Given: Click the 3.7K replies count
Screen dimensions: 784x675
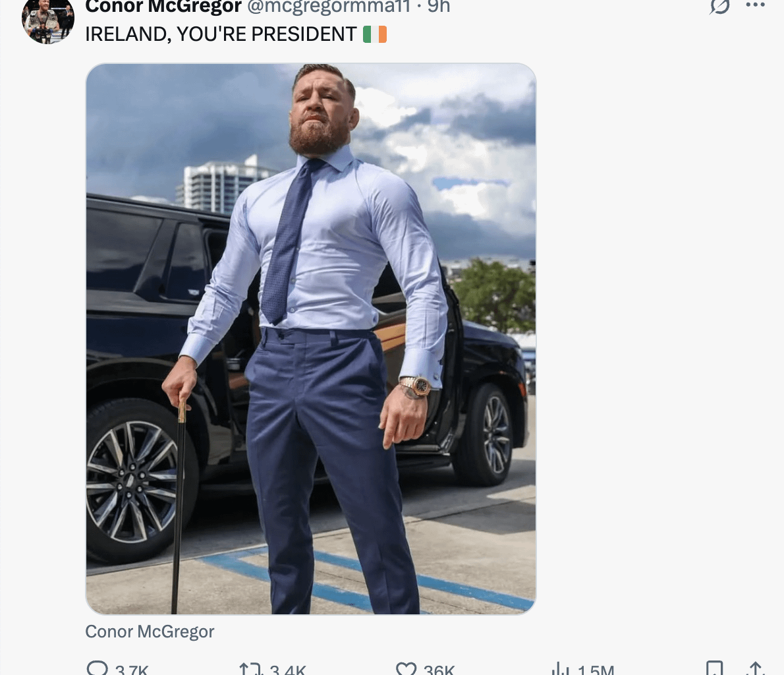Looking at the screenshot, I should pyautogui.click(x=132, y=670).
